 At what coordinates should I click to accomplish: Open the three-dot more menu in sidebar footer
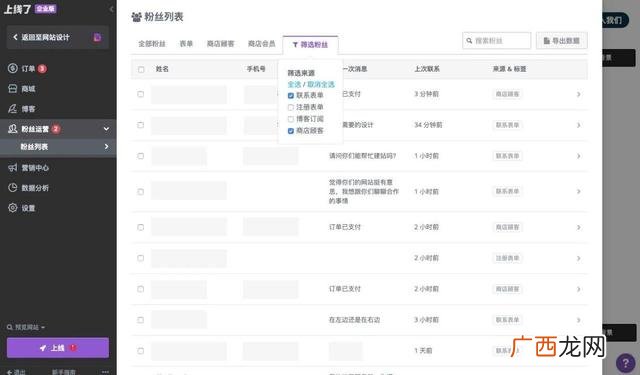(105, 371)
